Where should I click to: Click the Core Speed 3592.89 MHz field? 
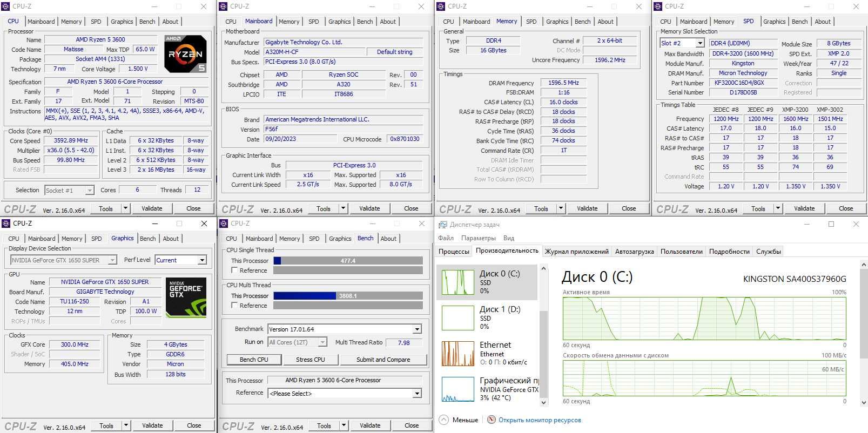point(71,140)
